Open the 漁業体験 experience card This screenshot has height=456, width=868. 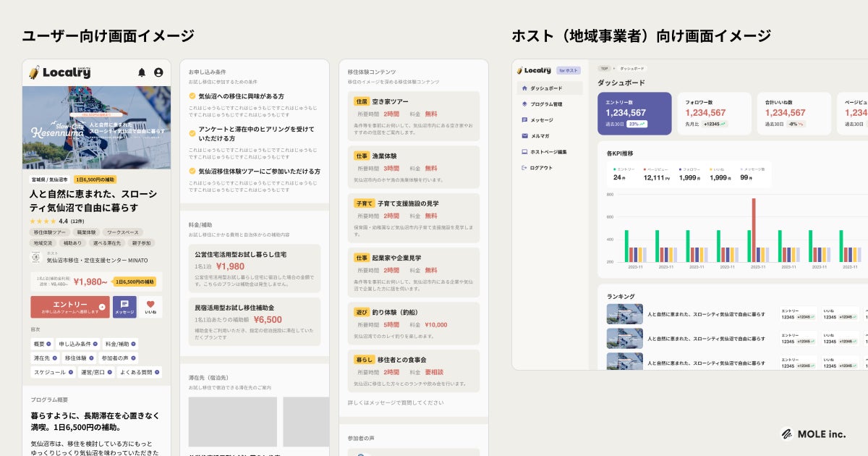(413, 167)
